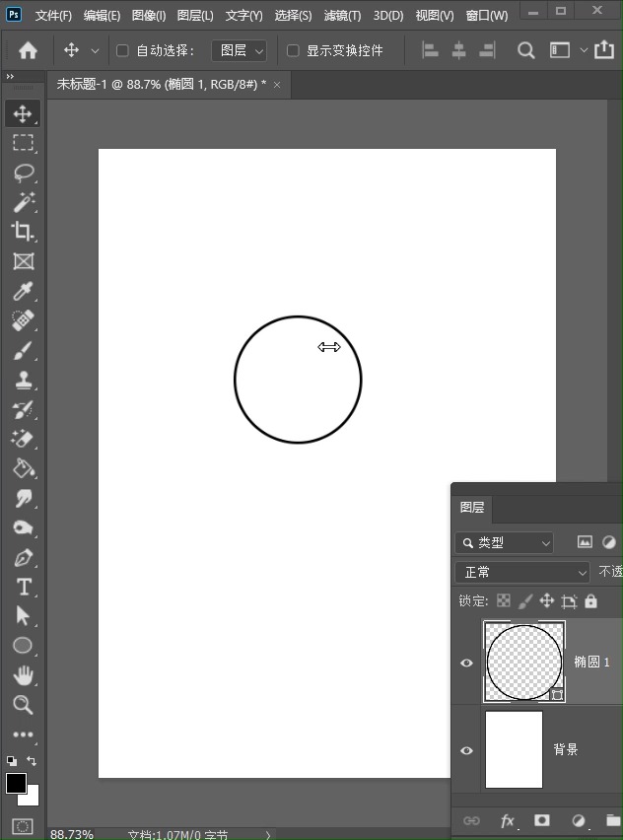
Task: Select the Horizontal Type tool
Action: click(x=24, y=587)
